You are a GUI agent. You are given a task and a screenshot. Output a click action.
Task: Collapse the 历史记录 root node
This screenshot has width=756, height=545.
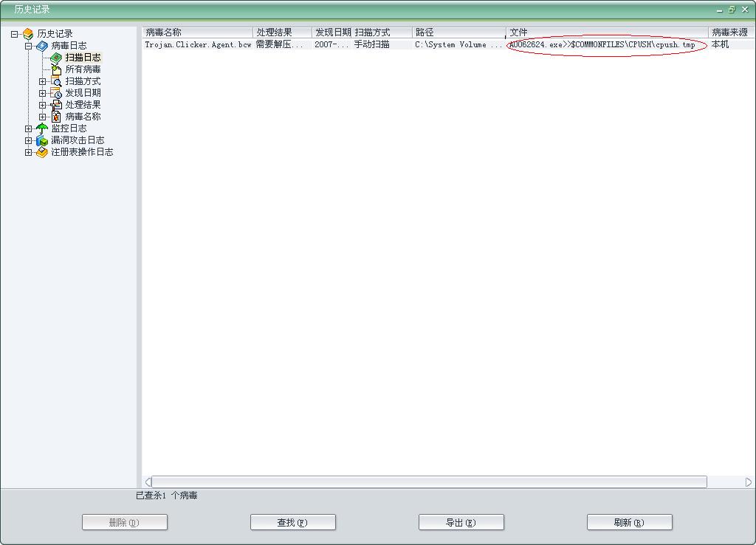tap(15, 34)
